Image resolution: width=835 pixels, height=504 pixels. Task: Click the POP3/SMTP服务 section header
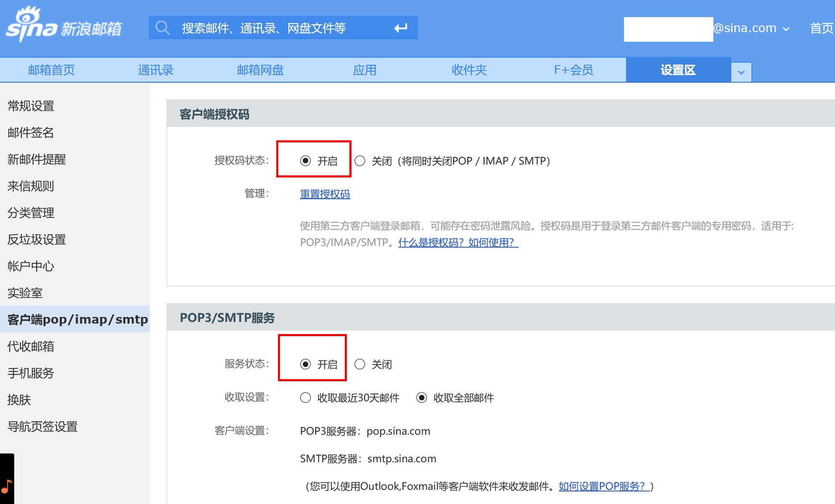coord(227,318)
